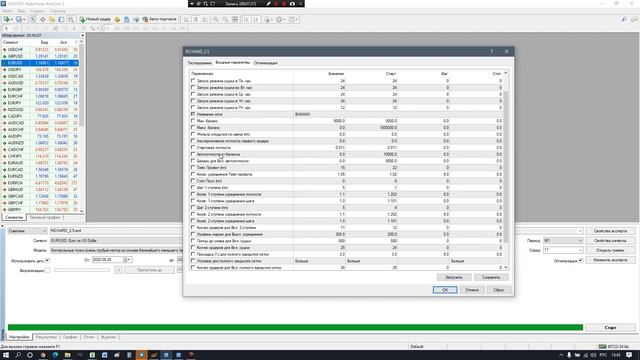Click the Старт button in tester
The width and height of the screenshot is (640, 360).
(x=610, y=328)
